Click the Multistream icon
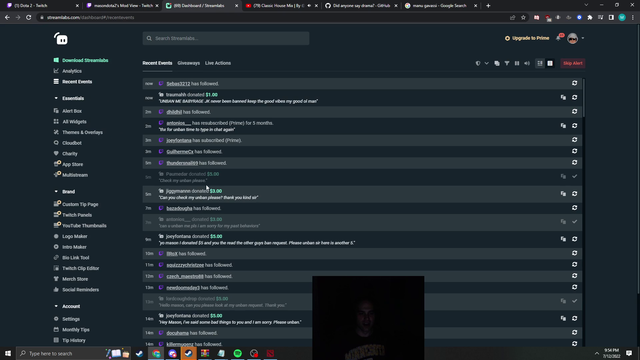 (57, 174)
